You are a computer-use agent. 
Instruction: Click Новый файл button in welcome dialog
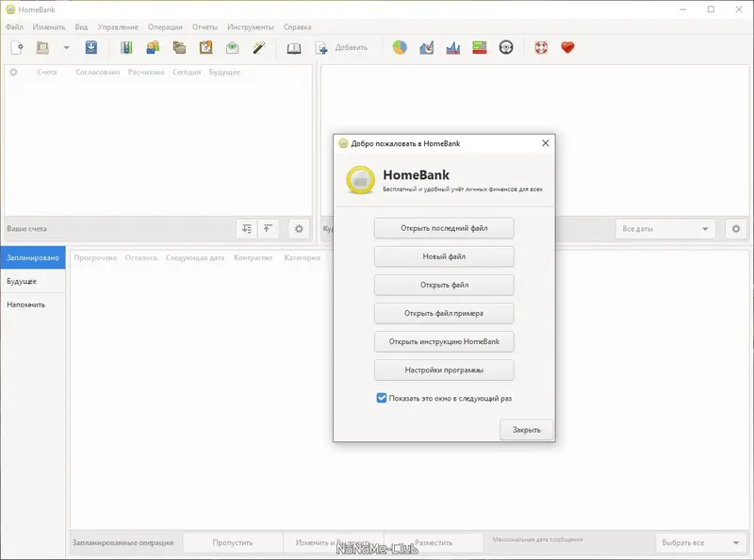[444, 256]
